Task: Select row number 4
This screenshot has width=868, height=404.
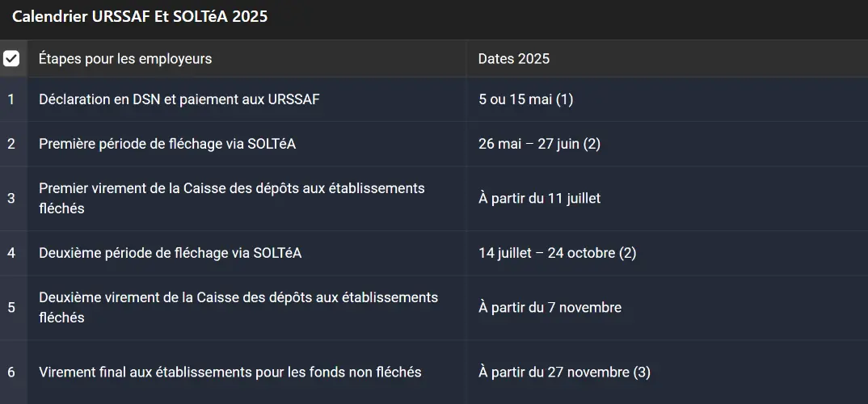Action: [x=11, y=253]
